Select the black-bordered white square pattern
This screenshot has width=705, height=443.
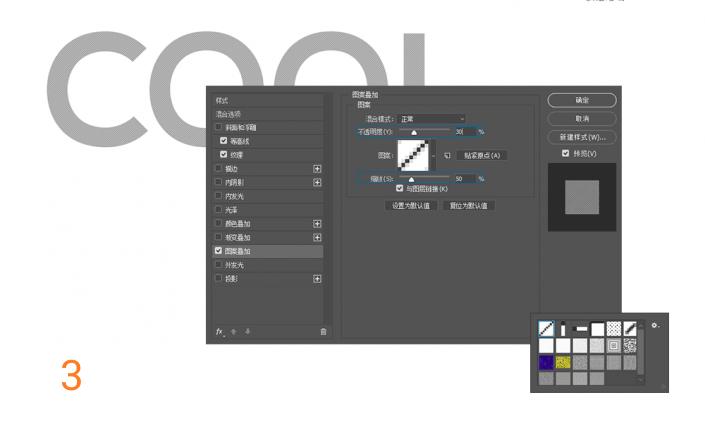click(597, 329)
